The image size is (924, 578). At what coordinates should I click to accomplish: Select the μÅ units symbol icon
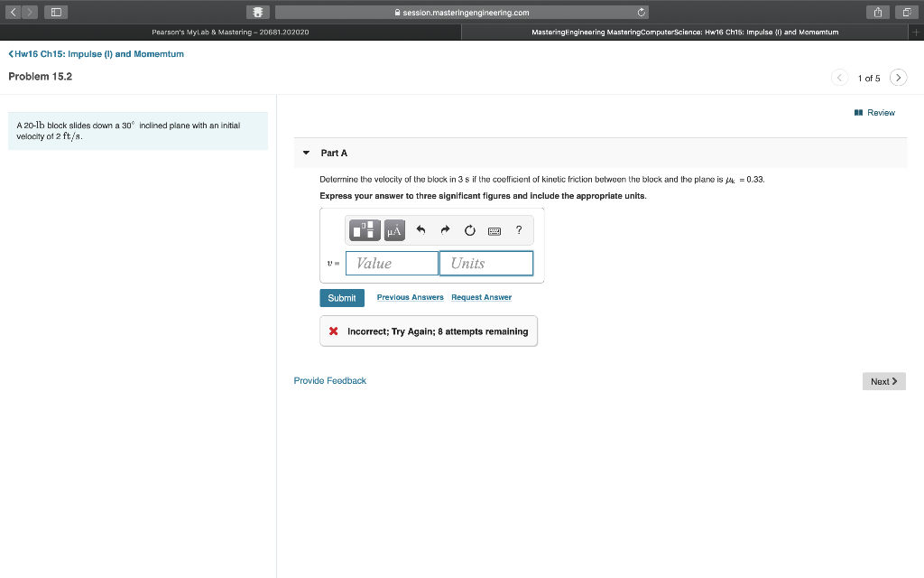tap(393, 230)
